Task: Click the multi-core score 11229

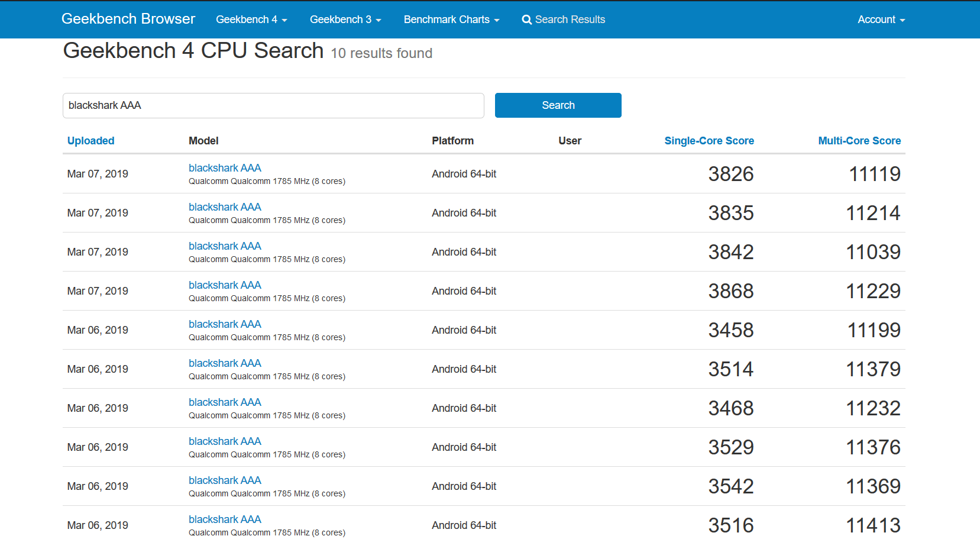Action: click(x=873, y=291)
